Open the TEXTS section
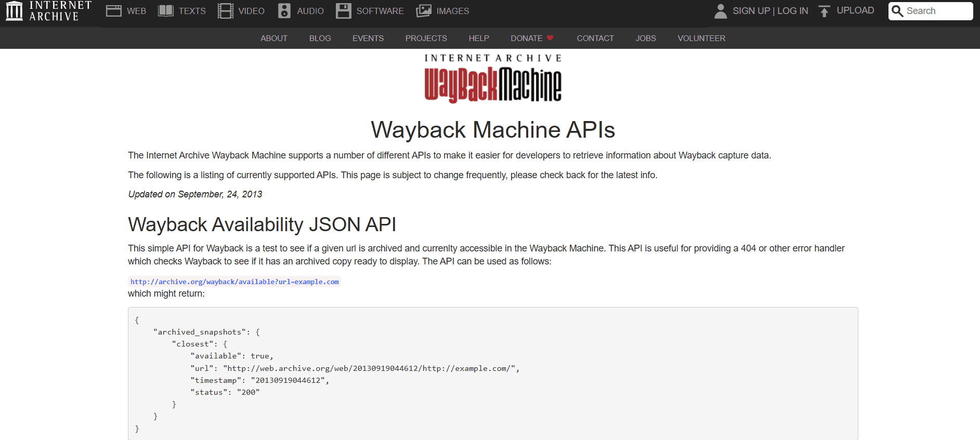980x440 pixels. pyautogui.click(x=192, y=11)
